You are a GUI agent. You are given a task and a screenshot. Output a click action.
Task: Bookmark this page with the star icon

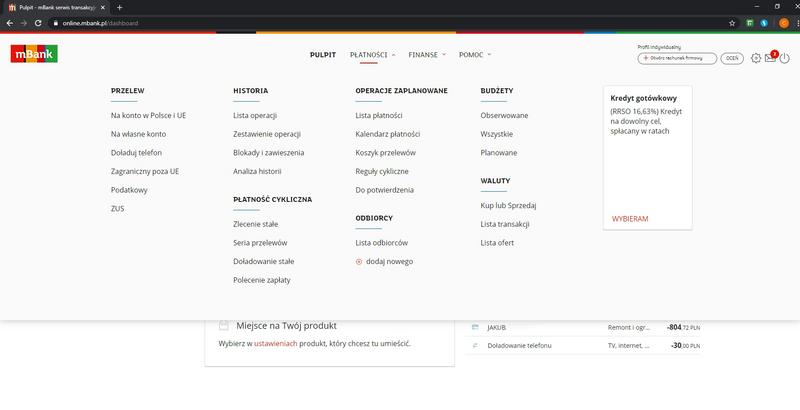coord(732,22)
